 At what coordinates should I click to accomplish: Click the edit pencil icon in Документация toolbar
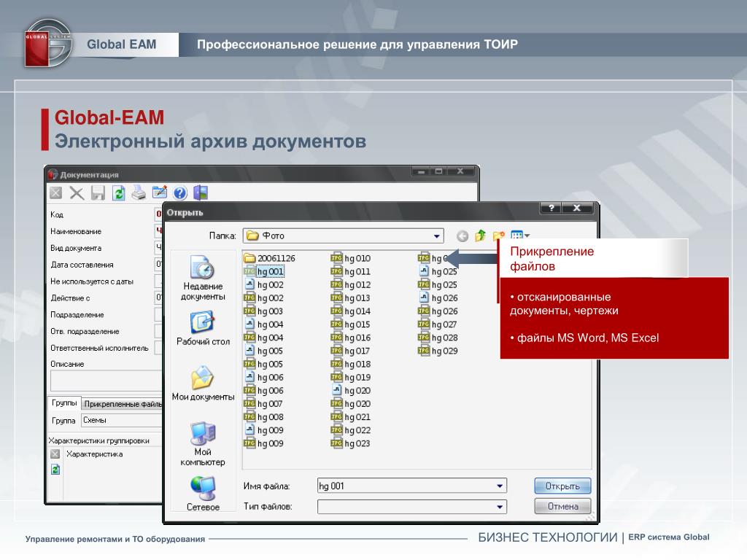click(x=160, y=192)
